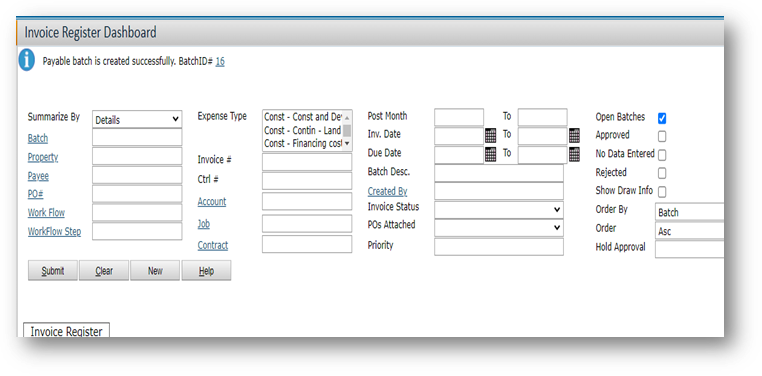Open the Invoice Status dropdown

point(499,210)
